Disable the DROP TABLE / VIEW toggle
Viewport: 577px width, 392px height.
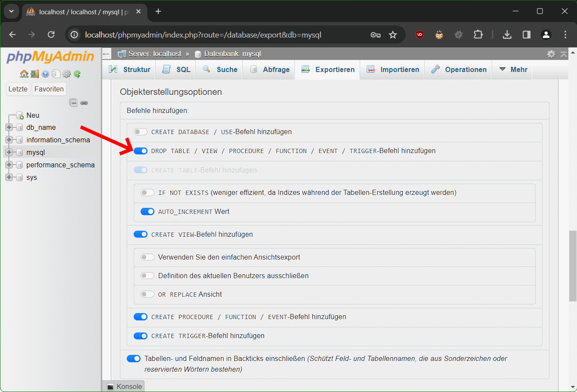141,151
